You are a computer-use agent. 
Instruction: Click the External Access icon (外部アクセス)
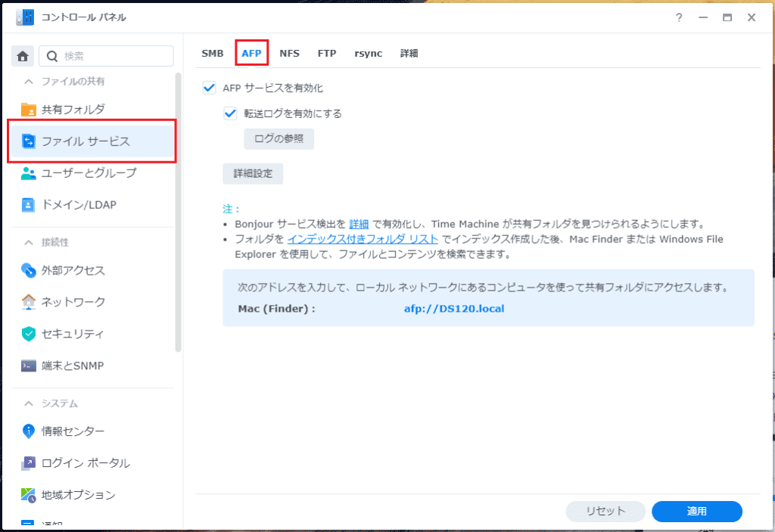tap(28, 270)
